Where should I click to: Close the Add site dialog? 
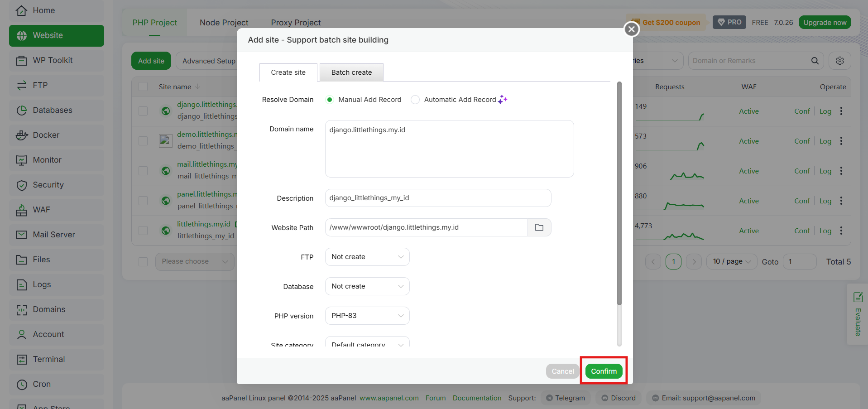point(632,29)
